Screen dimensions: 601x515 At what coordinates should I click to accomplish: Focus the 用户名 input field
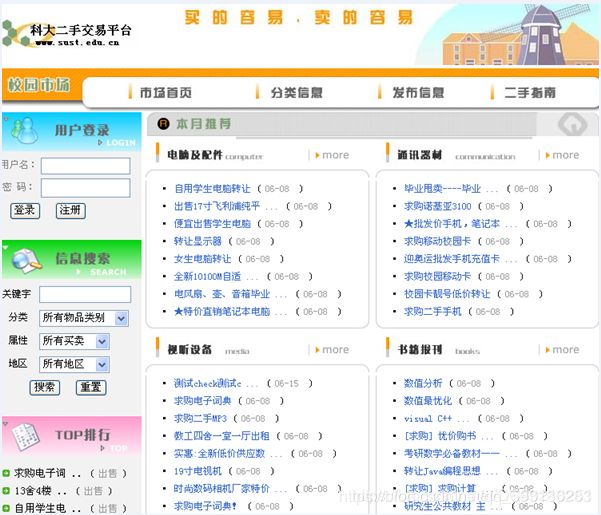click(x=85, y=166)
